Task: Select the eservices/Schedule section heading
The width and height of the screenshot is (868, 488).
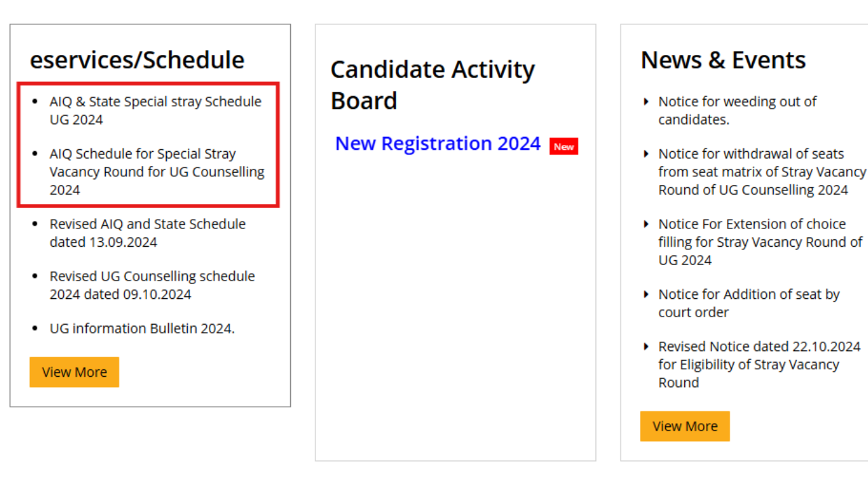Action: click(x=138, y=60)
